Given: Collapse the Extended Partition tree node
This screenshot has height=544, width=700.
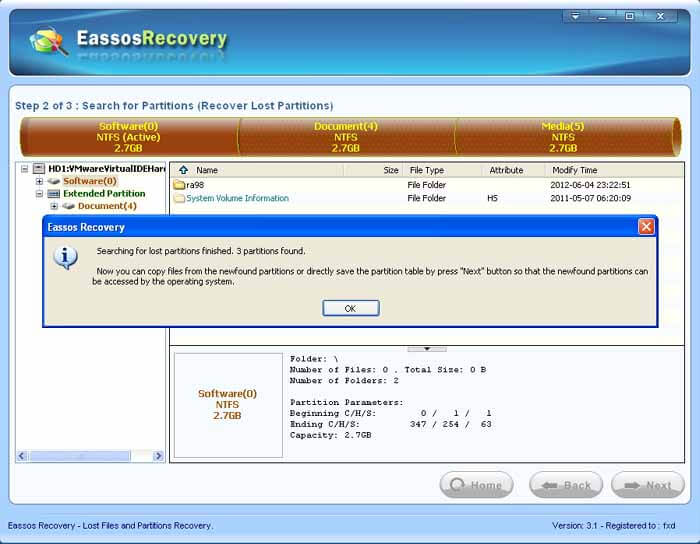Looking at the screenshot, I should click(x=39, y=194).
